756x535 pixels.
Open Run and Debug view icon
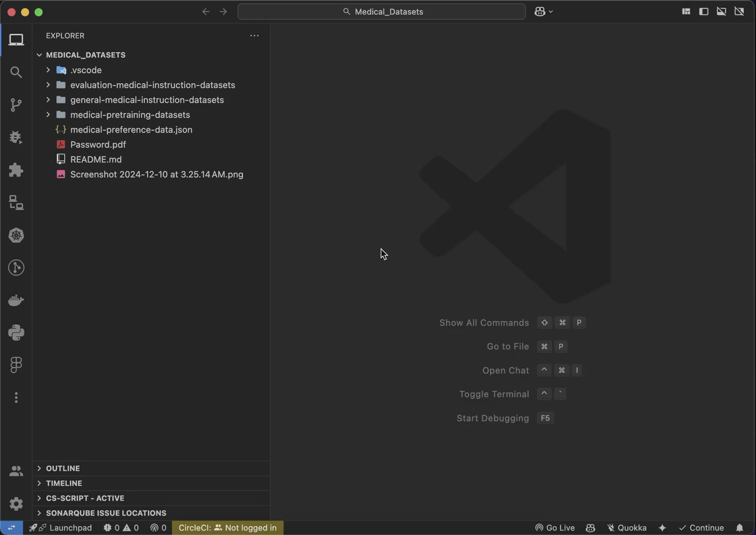click(16, 137)
